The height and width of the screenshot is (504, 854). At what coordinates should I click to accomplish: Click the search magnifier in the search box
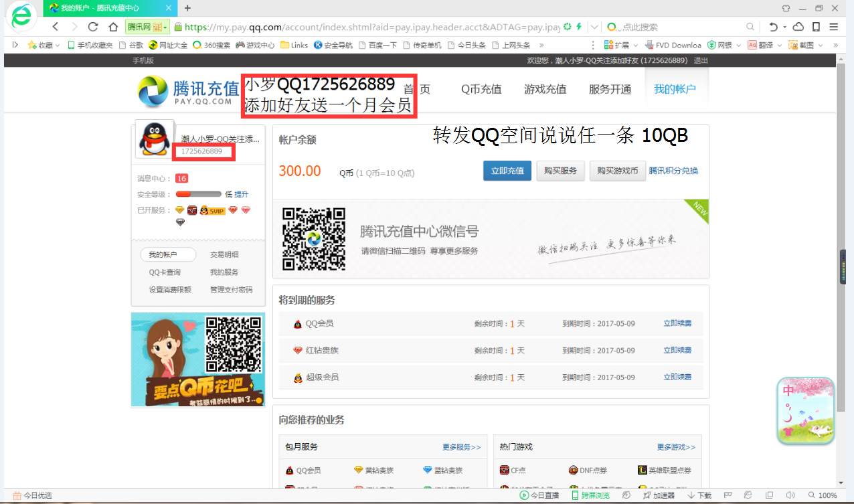click(x=750, y=27)
